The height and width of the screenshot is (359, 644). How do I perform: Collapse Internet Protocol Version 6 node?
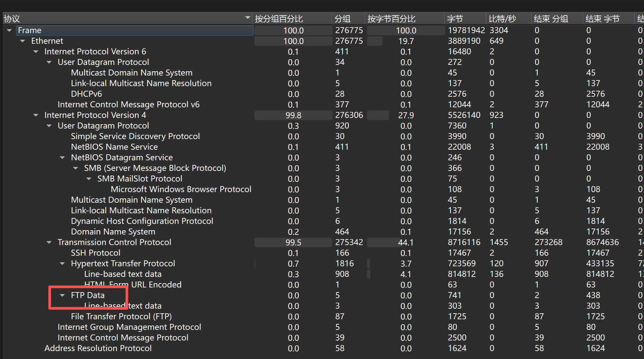tap(36, 52)
